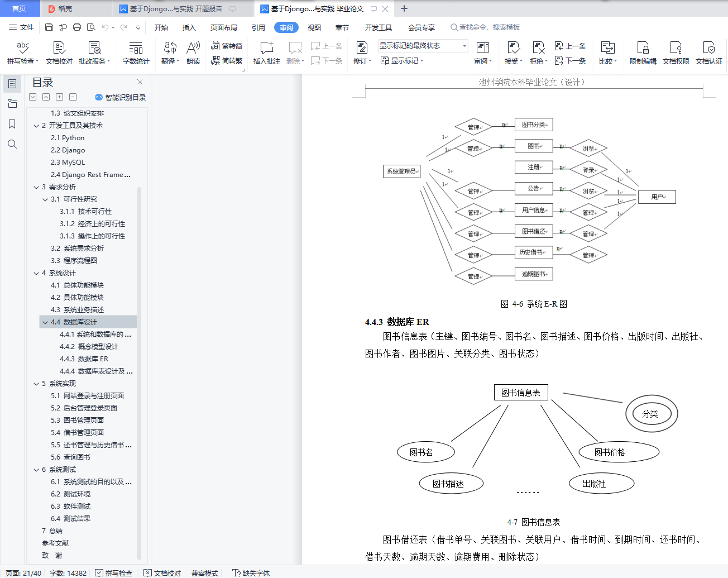Collapse the 3.1 可行性研究 outline node
The image size is (728, 578).
[x=45, y=199]
